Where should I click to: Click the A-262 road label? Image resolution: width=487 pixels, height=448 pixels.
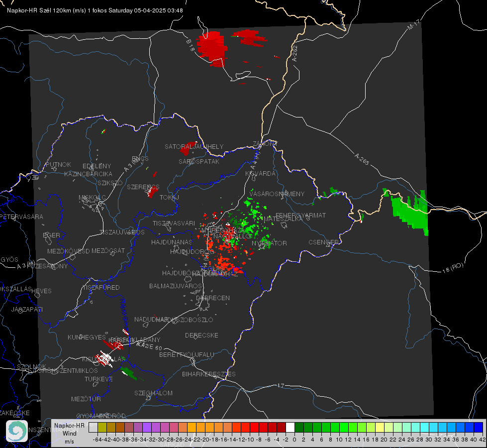tap(295, 53)
